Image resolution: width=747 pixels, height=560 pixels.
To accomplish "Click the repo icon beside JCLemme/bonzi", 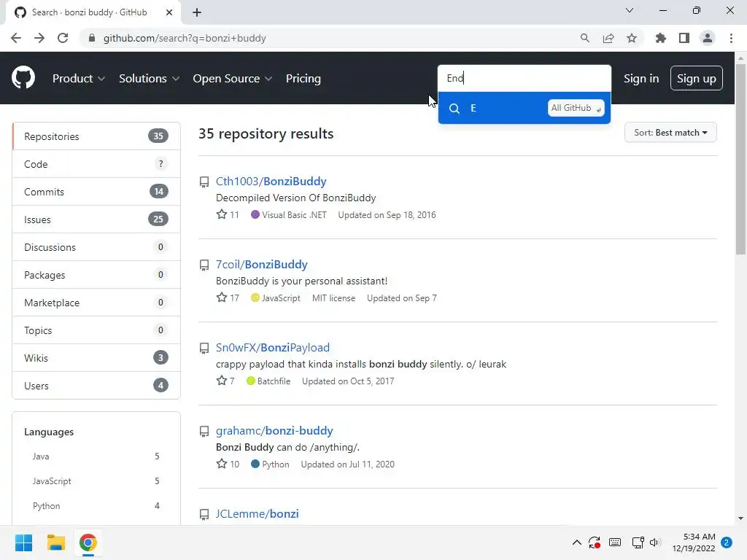I will (x=204, y=514).
